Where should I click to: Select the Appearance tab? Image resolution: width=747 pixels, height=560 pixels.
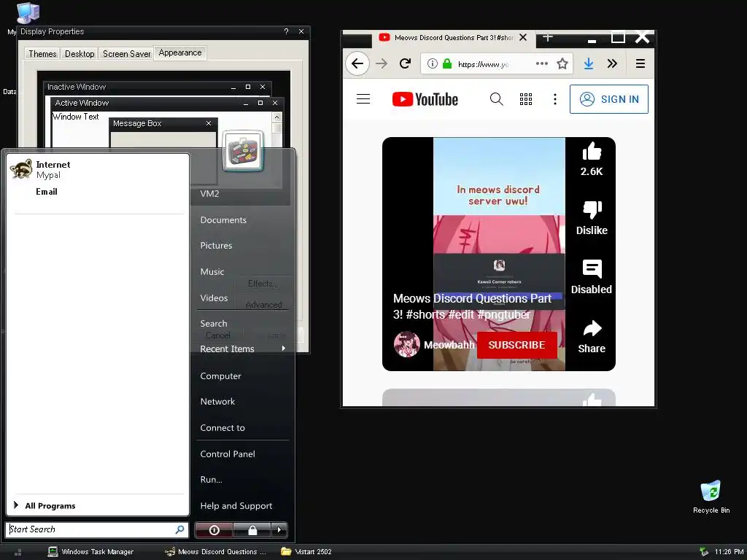[x=180, y=52]
